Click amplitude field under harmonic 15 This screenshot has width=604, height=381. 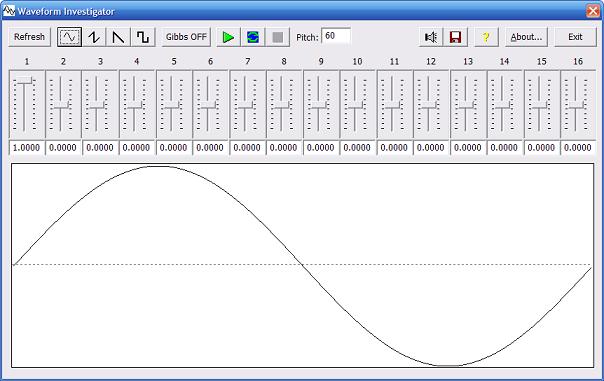[541, 148]
